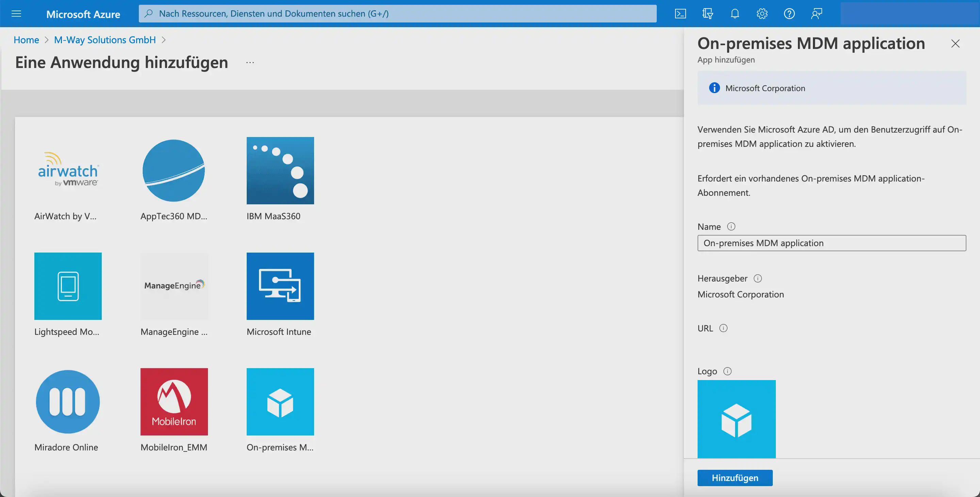The image size is (980, 497).
Task: Open the account area in the top-right corner
Action: pos(910,14)
